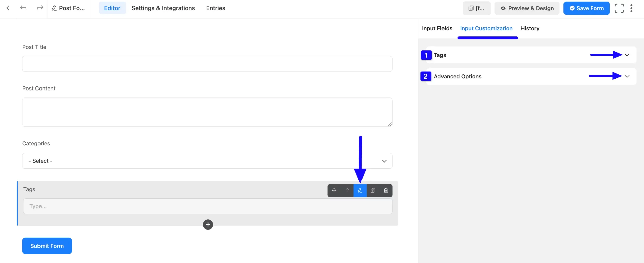
Task: Open the History tab
Action: tap(530, 28)
